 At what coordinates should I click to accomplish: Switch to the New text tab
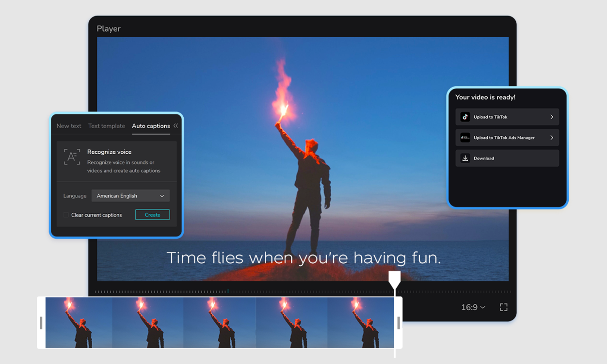(x=69, y=126)
